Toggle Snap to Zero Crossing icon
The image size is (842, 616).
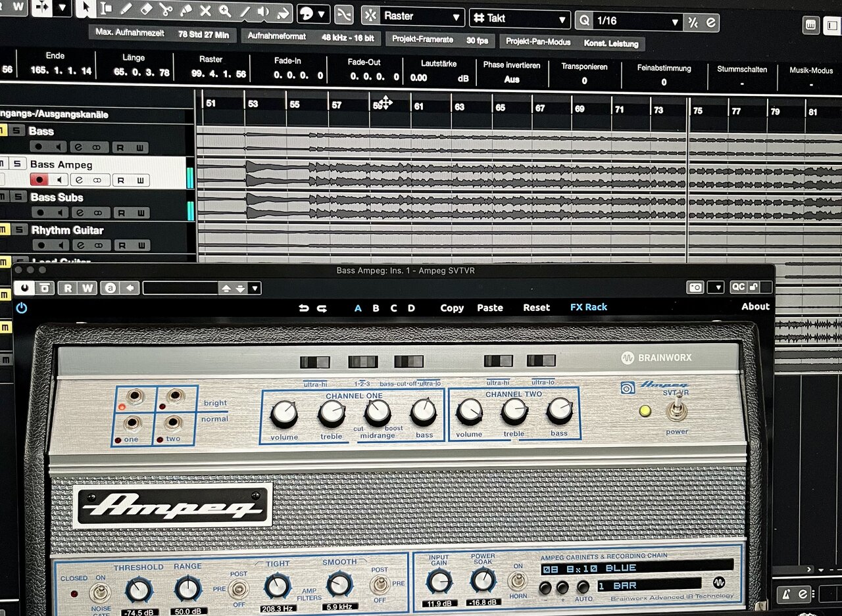pos(343,14)
